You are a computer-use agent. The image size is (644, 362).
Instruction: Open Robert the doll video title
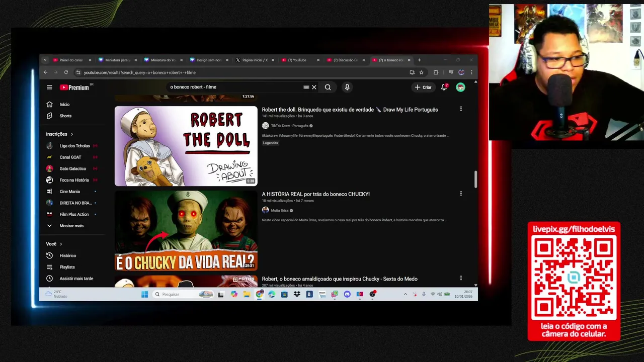click(x=350, y=110)
